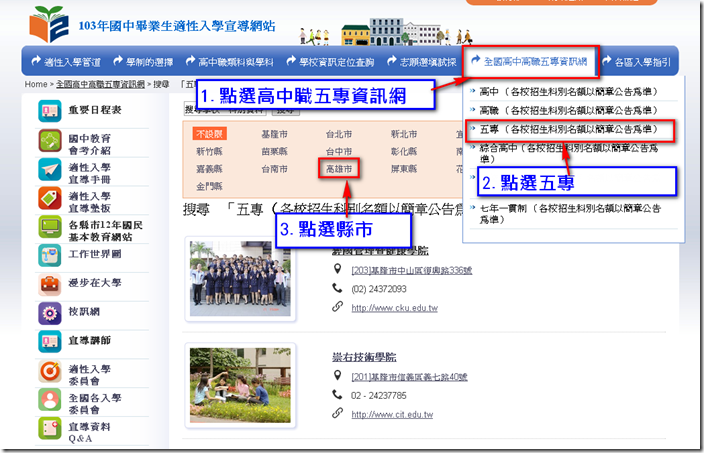Select the 不設限 filter option
Viewport: 704px width, 453px height.
[x=210, y=134]
